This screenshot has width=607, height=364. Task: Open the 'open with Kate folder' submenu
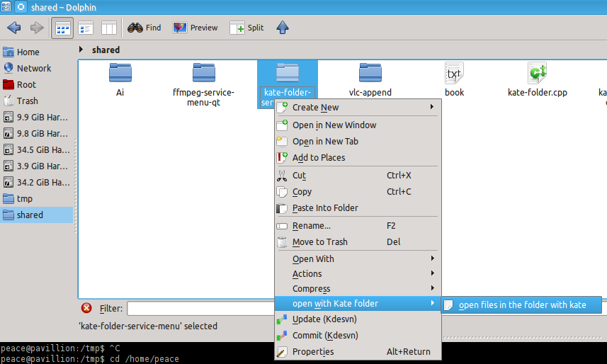[x=358, y=303]
